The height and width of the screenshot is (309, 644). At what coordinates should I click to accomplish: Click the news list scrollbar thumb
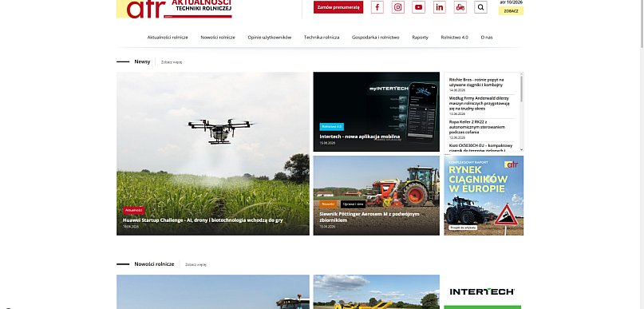(522, 89)
